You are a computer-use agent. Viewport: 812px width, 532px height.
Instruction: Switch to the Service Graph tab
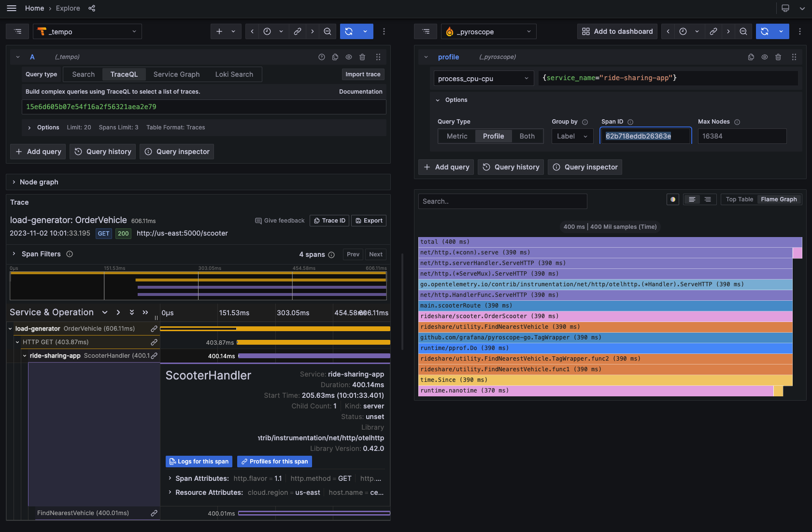pos(176,74)
